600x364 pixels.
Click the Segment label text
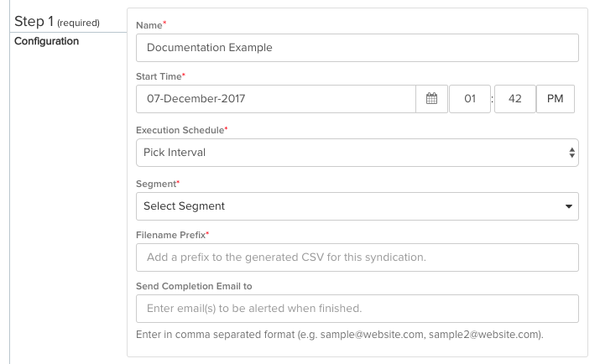(x=157, y=184)
